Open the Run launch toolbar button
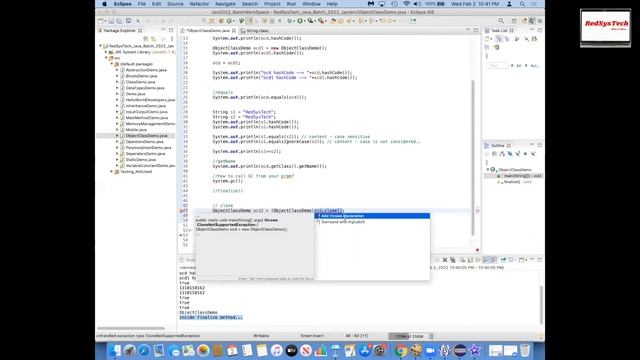The width and height of the screenshot is (640, 360). (x=300, y=21)
